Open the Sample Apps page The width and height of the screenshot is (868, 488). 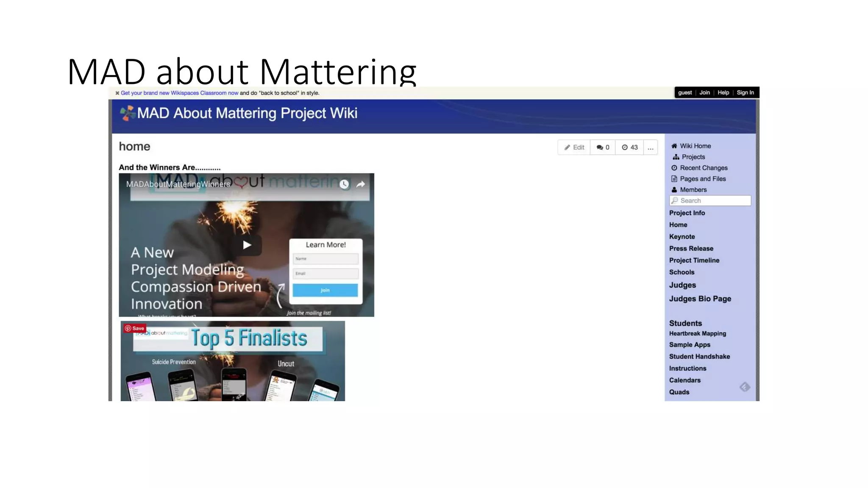tap(690, 345)
